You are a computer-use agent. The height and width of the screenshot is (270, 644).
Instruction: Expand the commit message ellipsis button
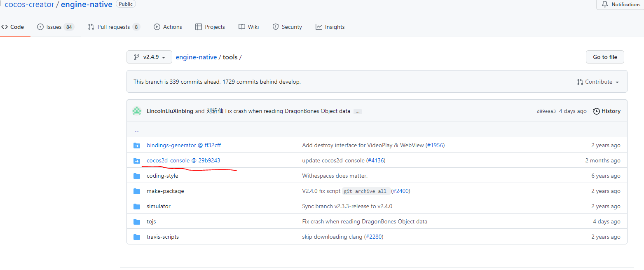tap(358, 111)
